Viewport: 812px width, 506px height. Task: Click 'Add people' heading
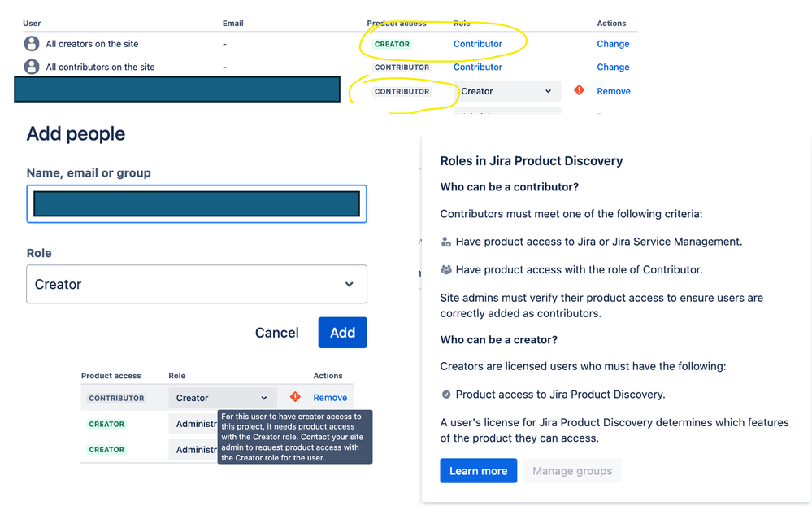tap(76, 133)
